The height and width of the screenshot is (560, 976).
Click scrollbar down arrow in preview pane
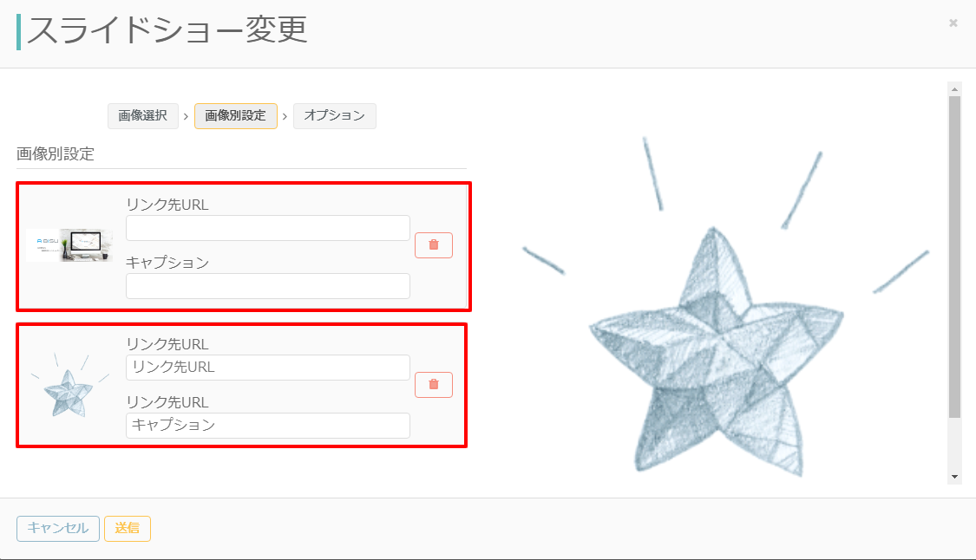[x=954, y=478]
